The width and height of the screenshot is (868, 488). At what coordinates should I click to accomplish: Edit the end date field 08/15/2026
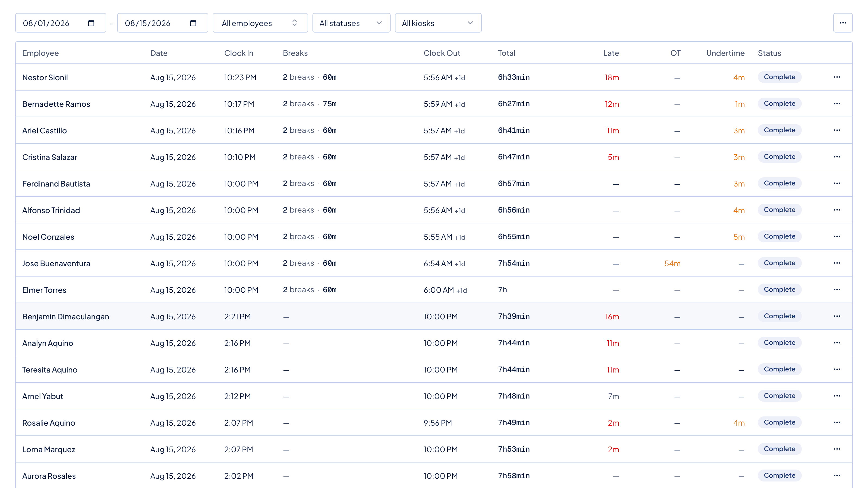[x=163, y=23]
